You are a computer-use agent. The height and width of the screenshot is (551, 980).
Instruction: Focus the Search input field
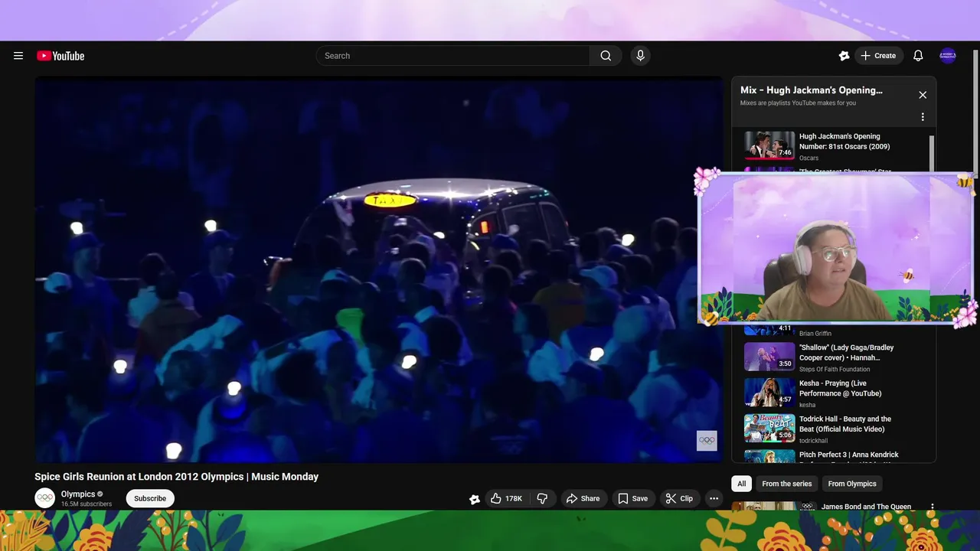pos(453,56)
